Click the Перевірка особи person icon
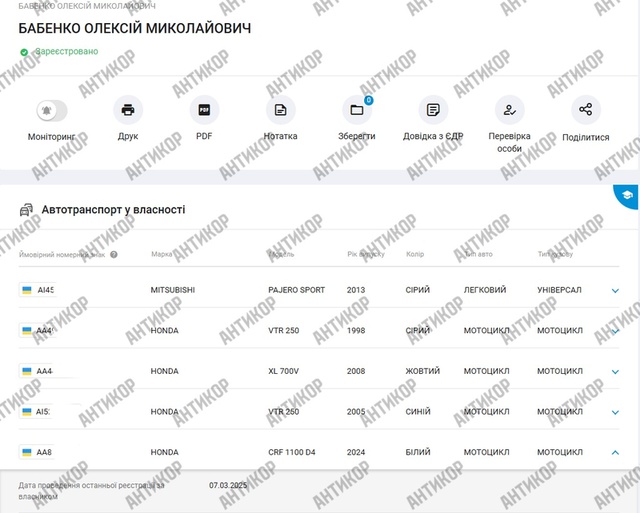 tap(509, 110)
